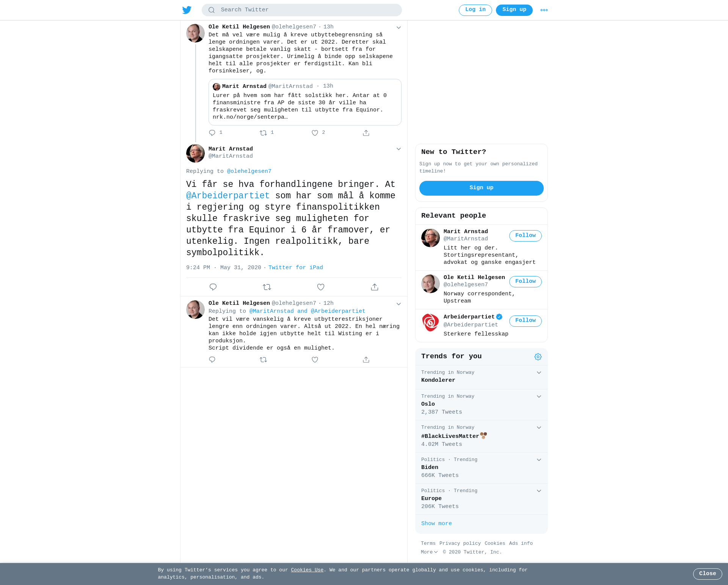This screenshot has height=585, width=728.
Task: Open options for Biden trend
Action: coord(539,460)
